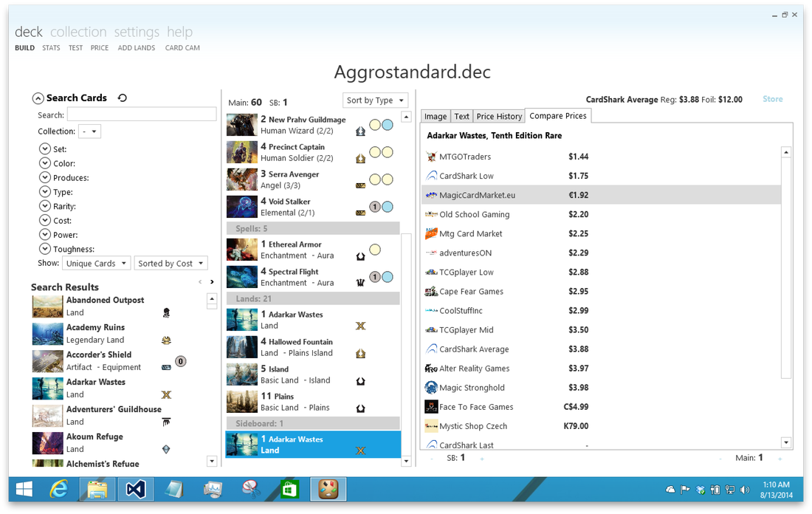The image size is (812, 514).
Task: Click the Face To Face Games icon
Action: pos(431,407)
